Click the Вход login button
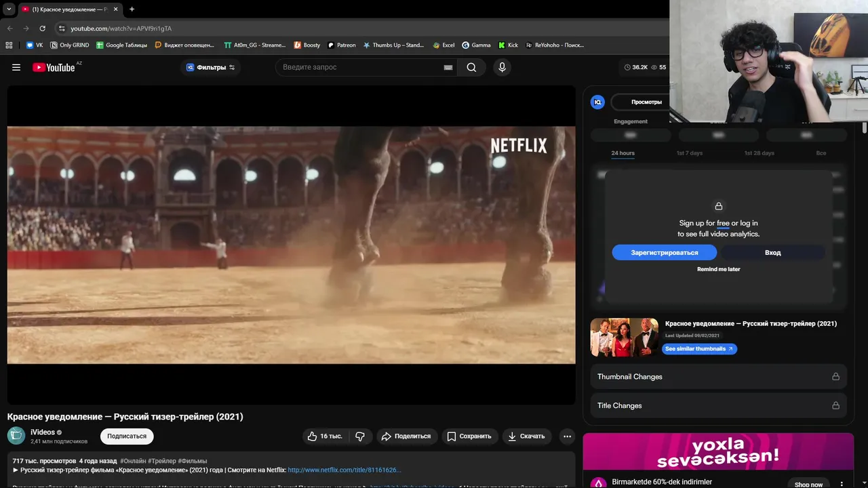Viewport: 868px width, 488px height. (773, 252)
